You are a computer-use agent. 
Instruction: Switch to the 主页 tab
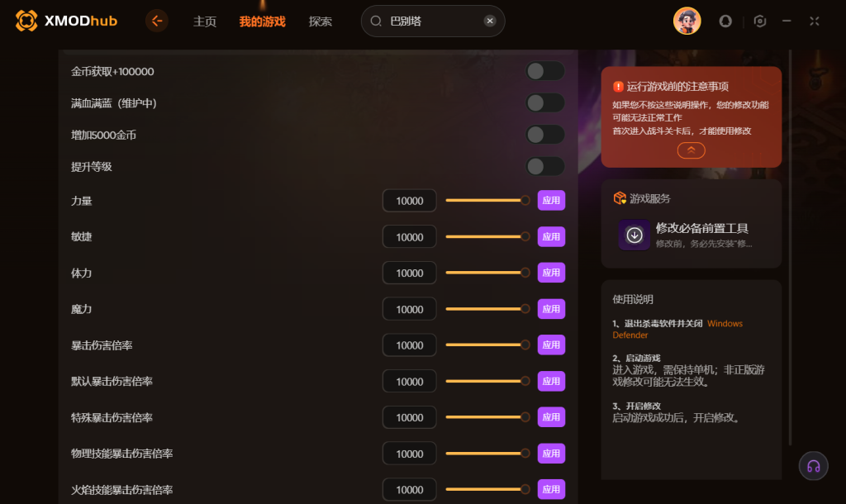point(205,21)
